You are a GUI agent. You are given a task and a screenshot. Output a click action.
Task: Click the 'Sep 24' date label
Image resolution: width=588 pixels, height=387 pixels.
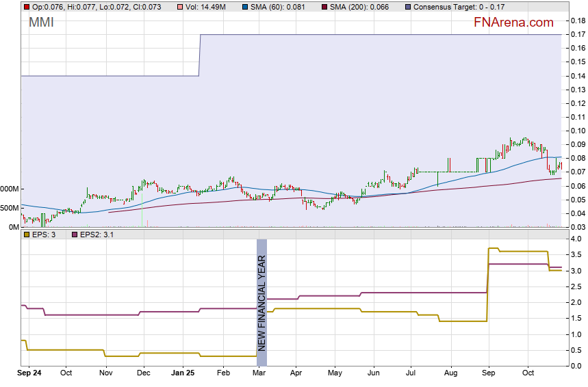click(30, 374)
